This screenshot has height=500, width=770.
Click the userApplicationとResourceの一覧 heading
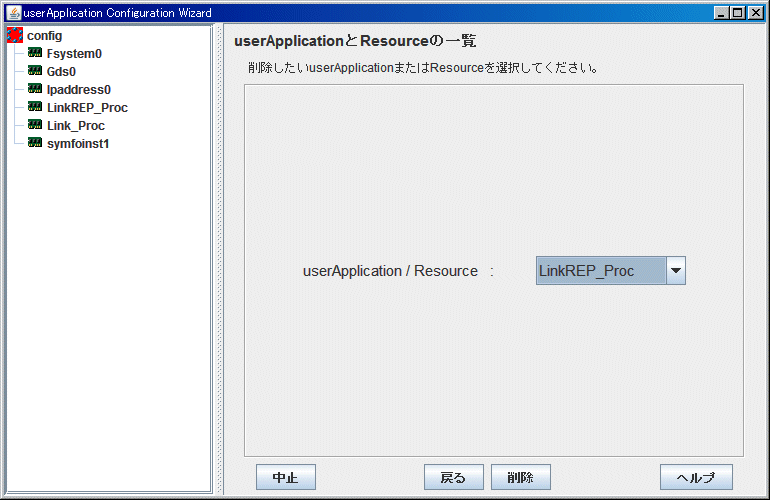click(355, 41)
